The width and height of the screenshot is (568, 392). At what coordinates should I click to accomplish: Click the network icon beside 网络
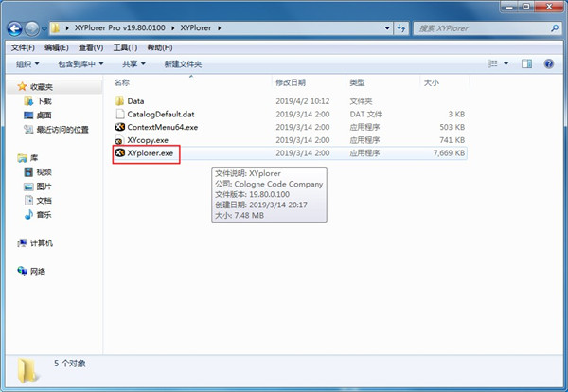pyautogui.click(x=22, y=271)
